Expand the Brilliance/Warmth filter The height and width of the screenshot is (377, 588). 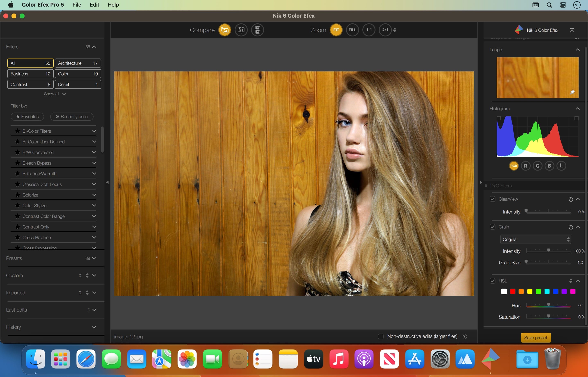coord(94,174)
